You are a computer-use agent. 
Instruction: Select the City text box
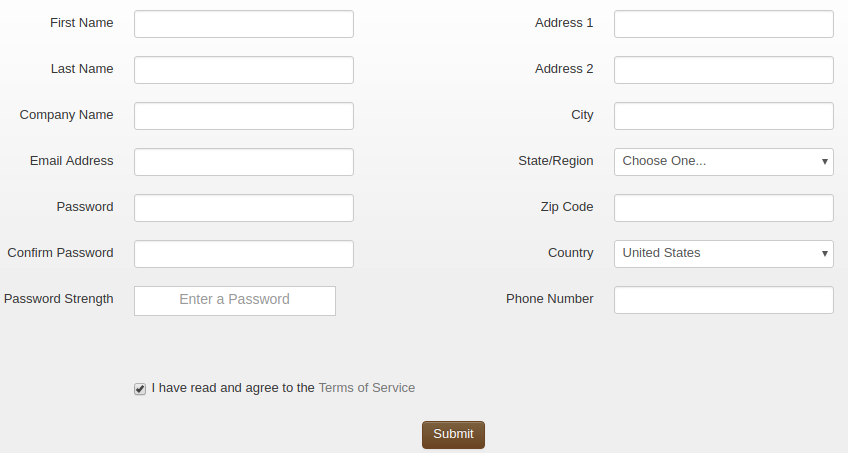pyautogui.click(x=723, y=116)
